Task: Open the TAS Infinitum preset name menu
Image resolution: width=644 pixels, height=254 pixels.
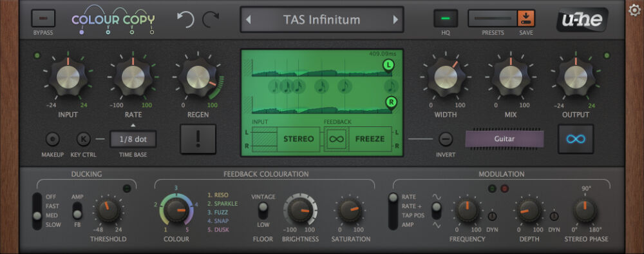Action: pos(321,19)
